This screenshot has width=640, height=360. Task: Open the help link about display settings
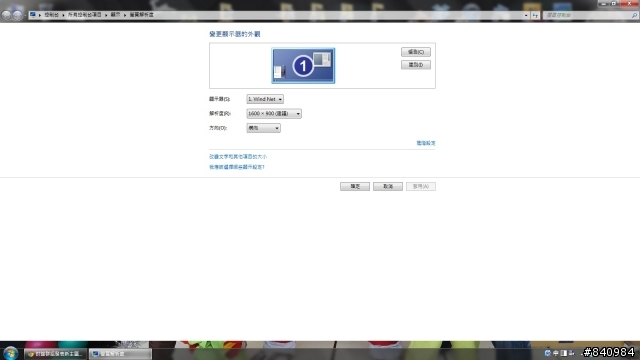click(x=237, y=167)
